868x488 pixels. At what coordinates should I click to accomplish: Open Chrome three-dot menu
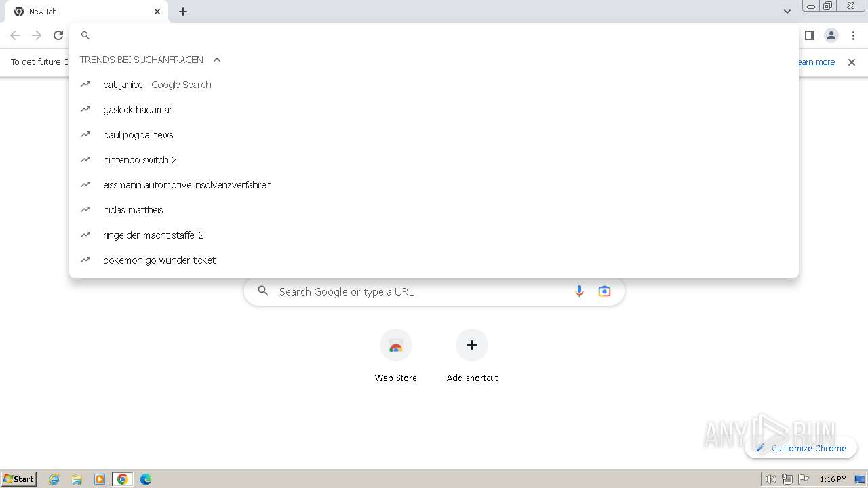(853, 35)
